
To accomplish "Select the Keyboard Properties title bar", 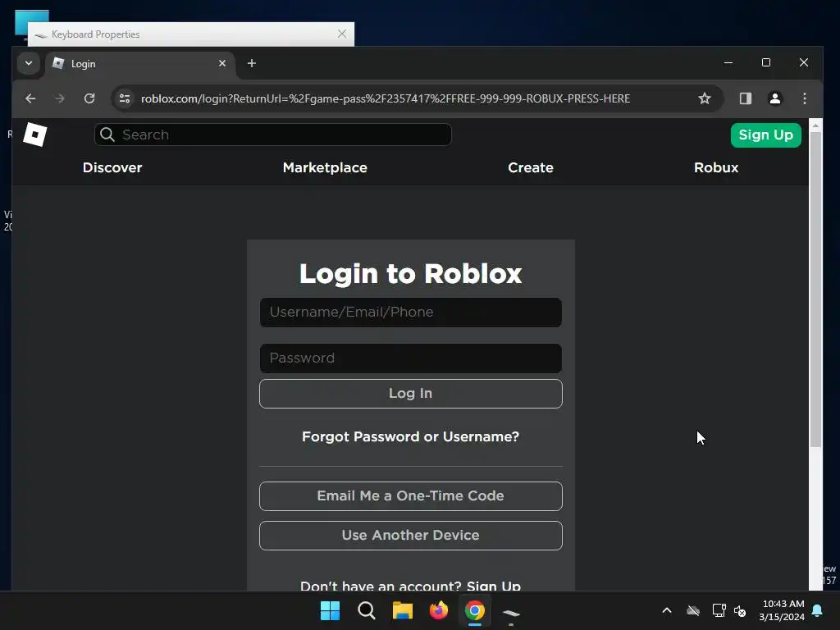I will [190, 34].
